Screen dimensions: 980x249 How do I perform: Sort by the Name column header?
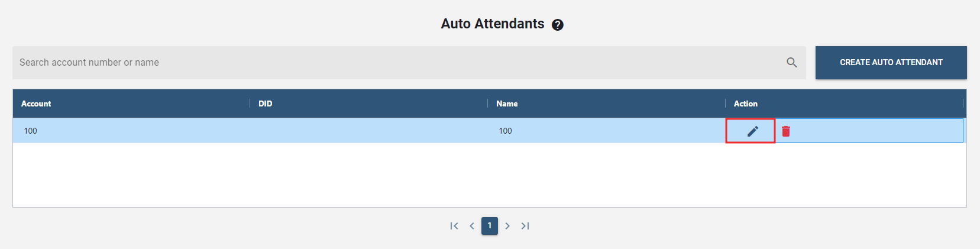click(507, 104)
